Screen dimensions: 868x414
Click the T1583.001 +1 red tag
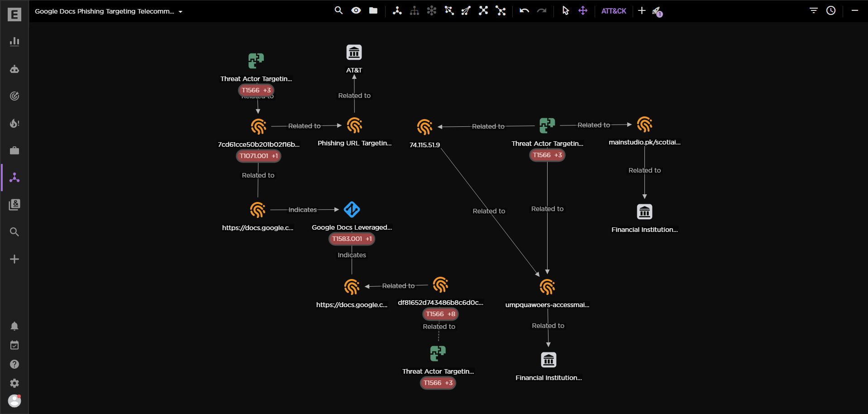tap(351, 239)
